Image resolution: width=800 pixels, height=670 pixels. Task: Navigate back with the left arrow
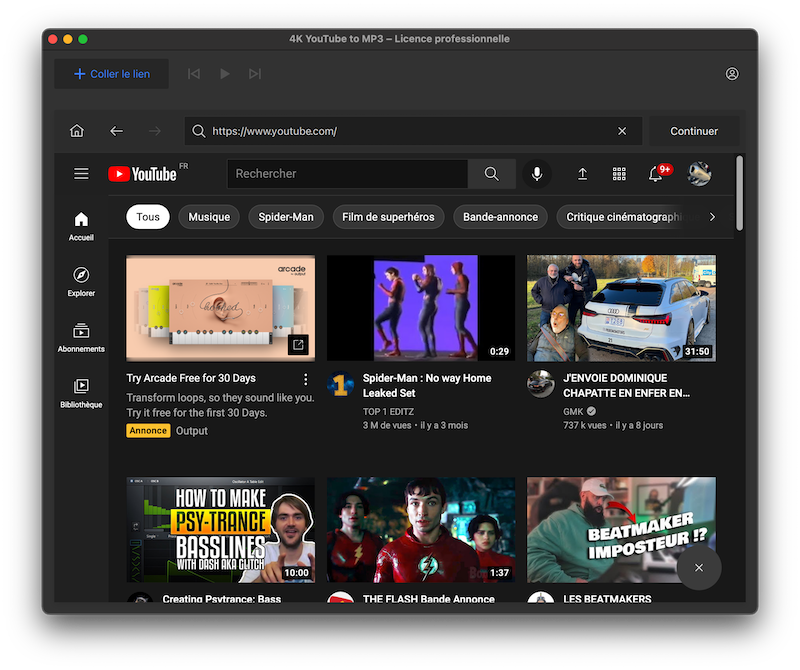[x=116, y=131]
